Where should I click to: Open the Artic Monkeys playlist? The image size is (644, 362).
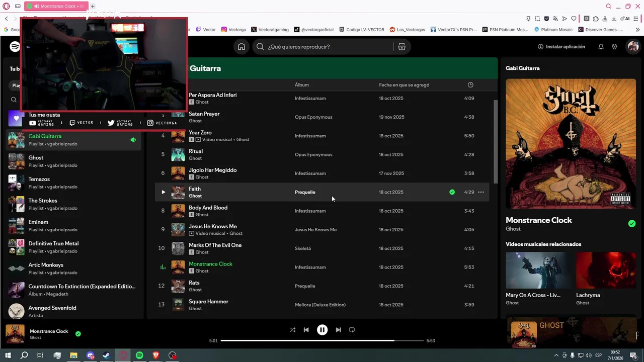tap(73, 268)
